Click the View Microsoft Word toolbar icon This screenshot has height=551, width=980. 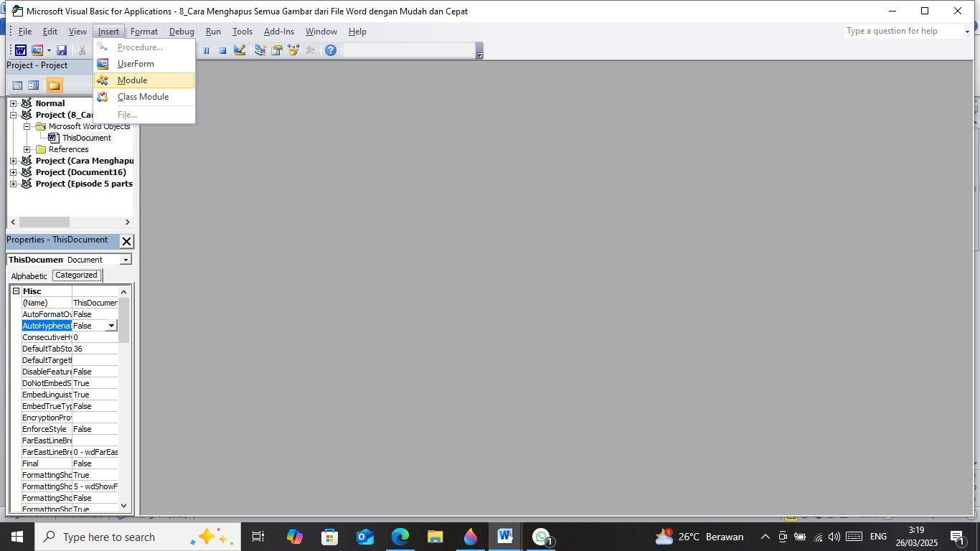[x=21, y=50]
